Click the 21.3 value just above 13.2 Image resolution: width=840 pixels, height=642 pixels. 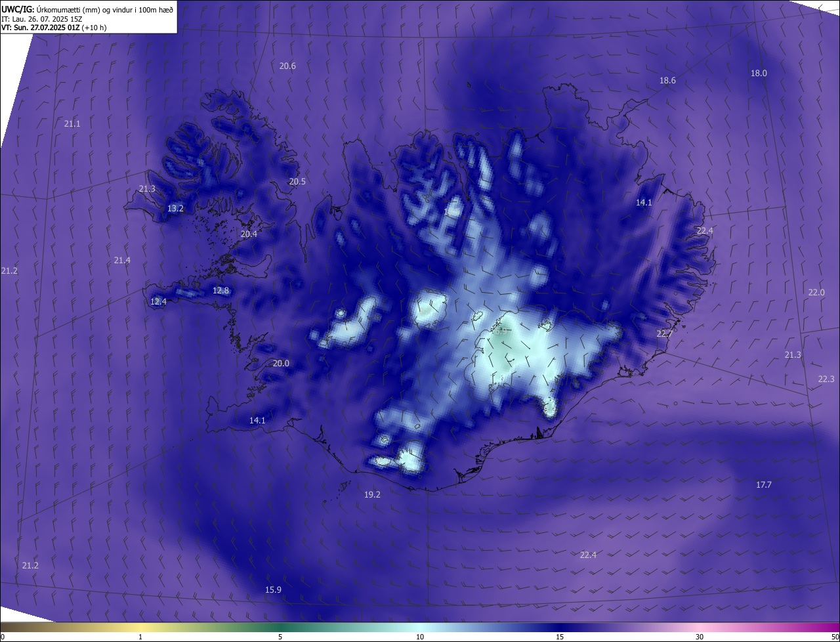pyautogui.click(x=147, y=188)
